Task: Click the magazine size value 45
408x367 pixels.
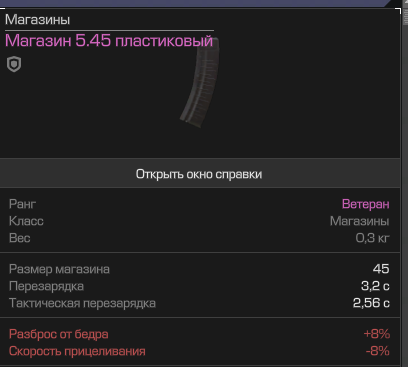Action: pos(381,269)
